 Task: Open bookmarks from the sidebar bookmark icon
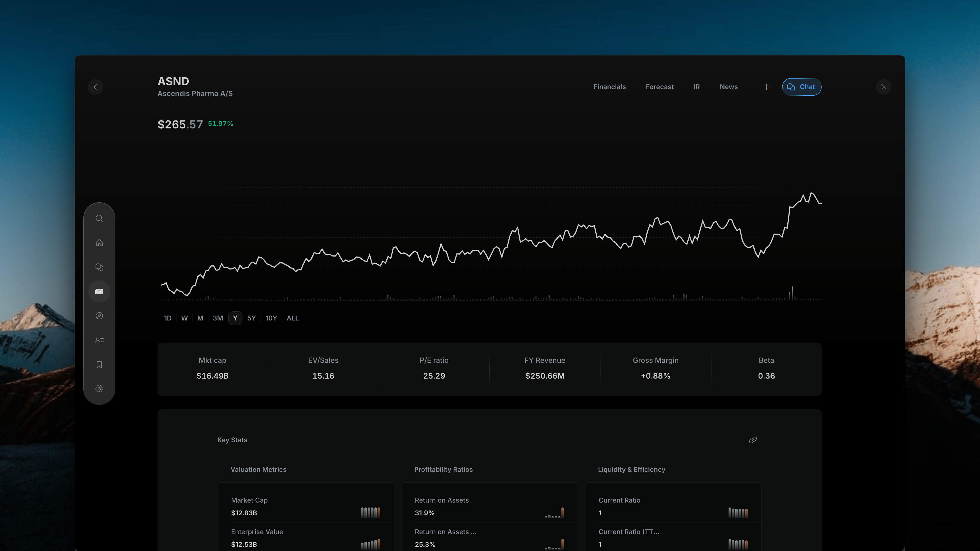click(99, 364)
